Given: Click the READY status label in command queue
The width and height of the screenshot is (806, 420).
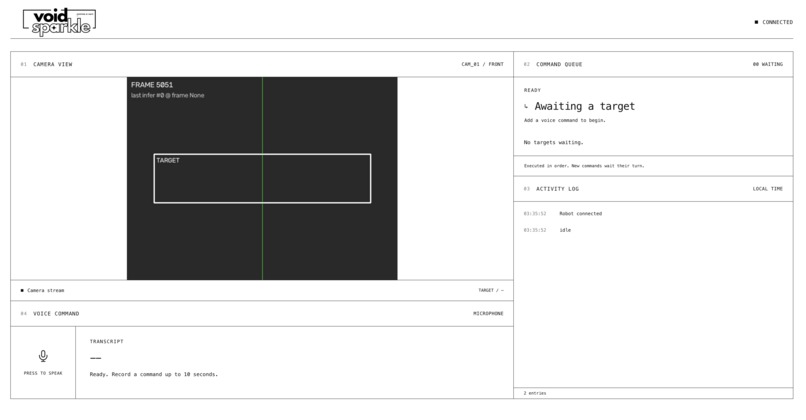Looking at the screenshot, I should click(x=532, y=90).
